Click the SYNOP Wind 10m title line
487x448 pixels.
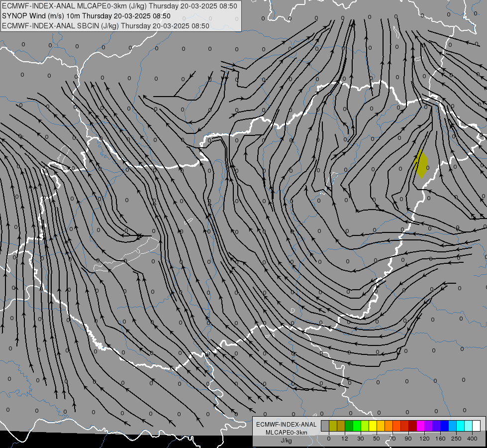pyautogui.click(x=86, y=16)
